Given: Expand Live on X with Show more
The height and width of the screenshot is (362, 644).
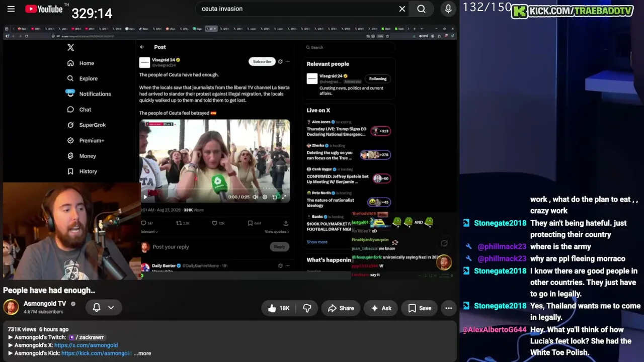Looking at the screenshot, I should tap(317, 242).
